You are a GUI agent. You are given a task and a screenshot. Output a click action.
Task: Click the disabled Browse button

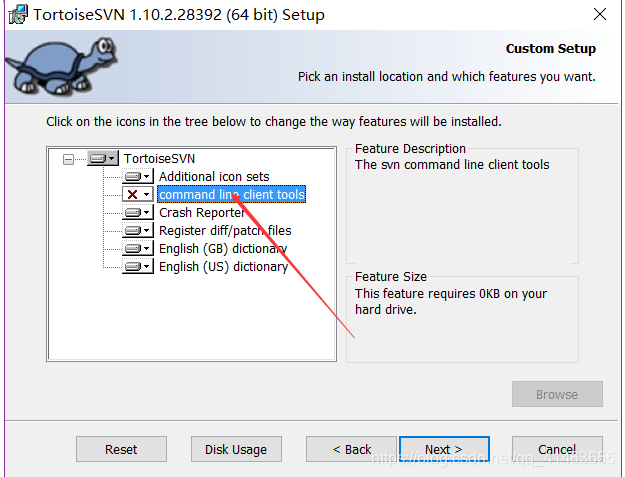point(557,394)
